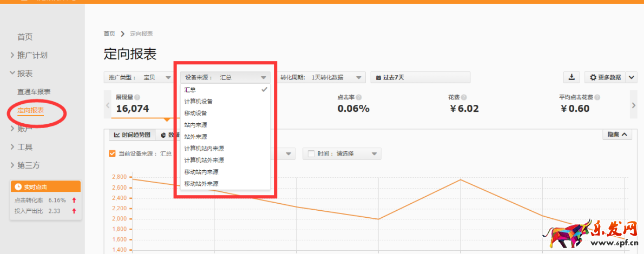Image resolution: width=644 pixels, height=254 pixels.
Task: Click the help icon beside 点击率
Action: click(359, 98)
